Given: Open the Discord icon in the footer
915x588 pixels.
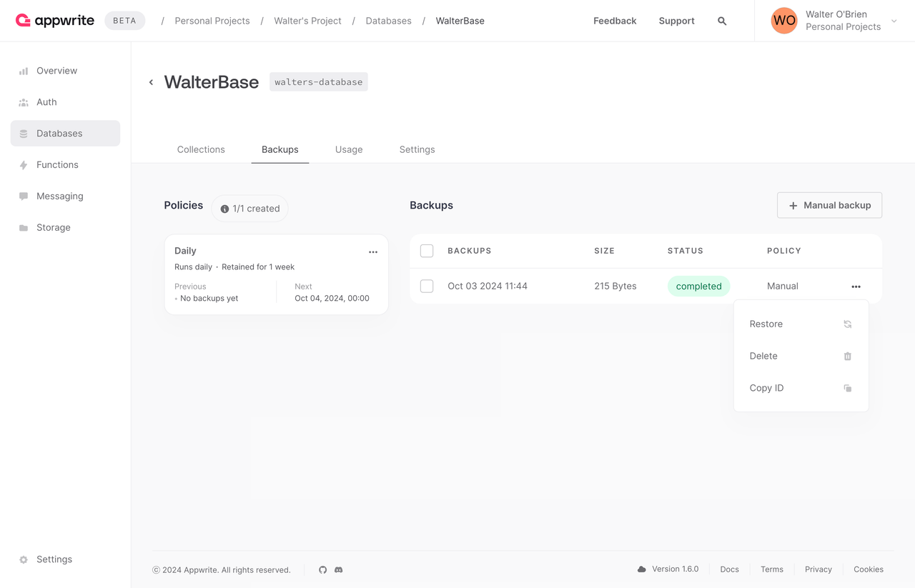Looking at the screenshot, I should click(339, 570).
